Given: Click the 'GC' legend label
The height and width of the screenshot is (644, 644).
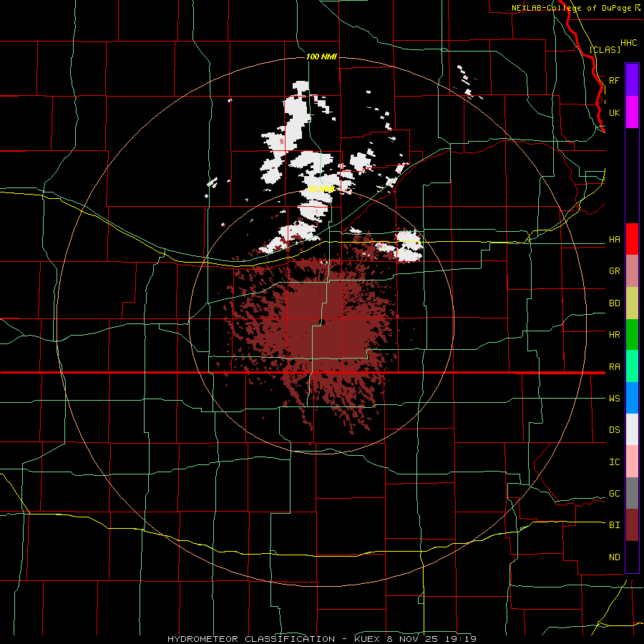Looking at the screenshot, I should pyautogui.click(x=614, y=494).
